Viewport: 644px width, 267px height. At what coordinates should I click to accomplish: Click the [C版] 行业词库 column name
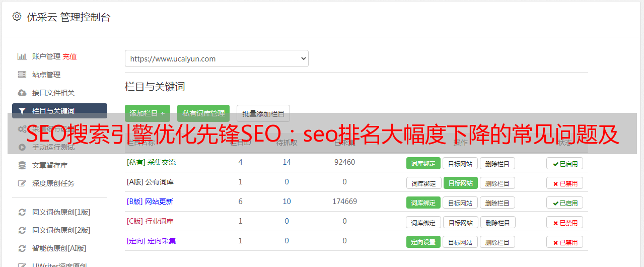(x=150, y=221)
